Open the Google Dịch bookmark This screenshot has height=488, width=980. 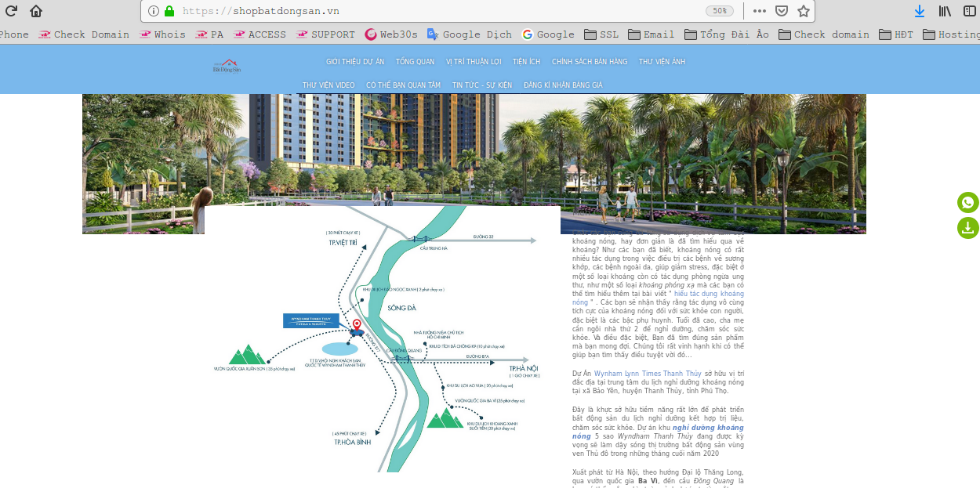pos(470,34)
